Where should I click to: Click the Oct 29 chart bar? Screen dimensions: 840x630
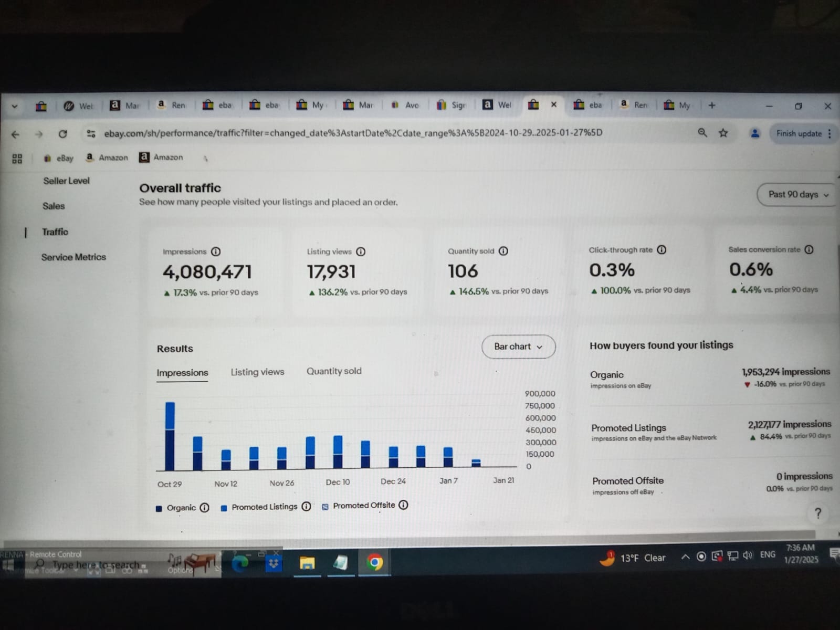point(170,436)
